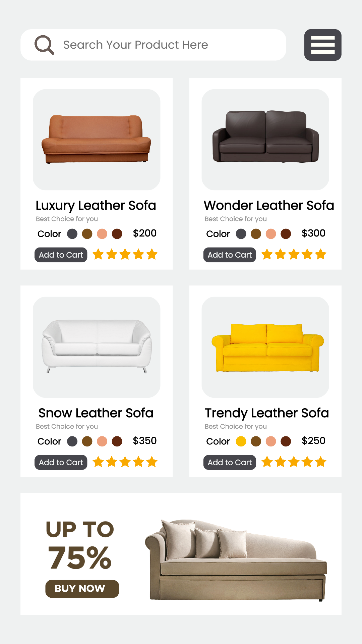Click the fifth rating star of Wonder Leather Sofa

[321, 254]
